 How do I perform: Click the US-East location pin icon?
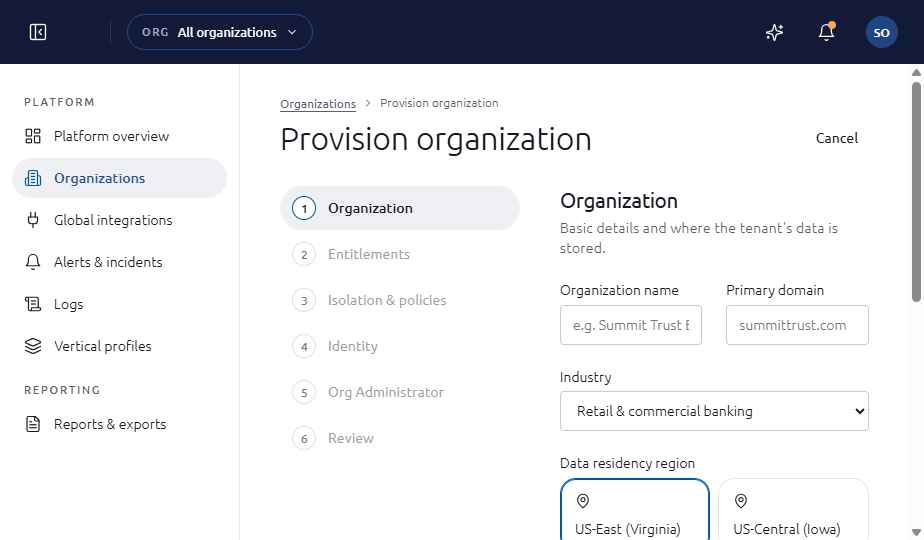pyautogui.click(x=583, y=501)
